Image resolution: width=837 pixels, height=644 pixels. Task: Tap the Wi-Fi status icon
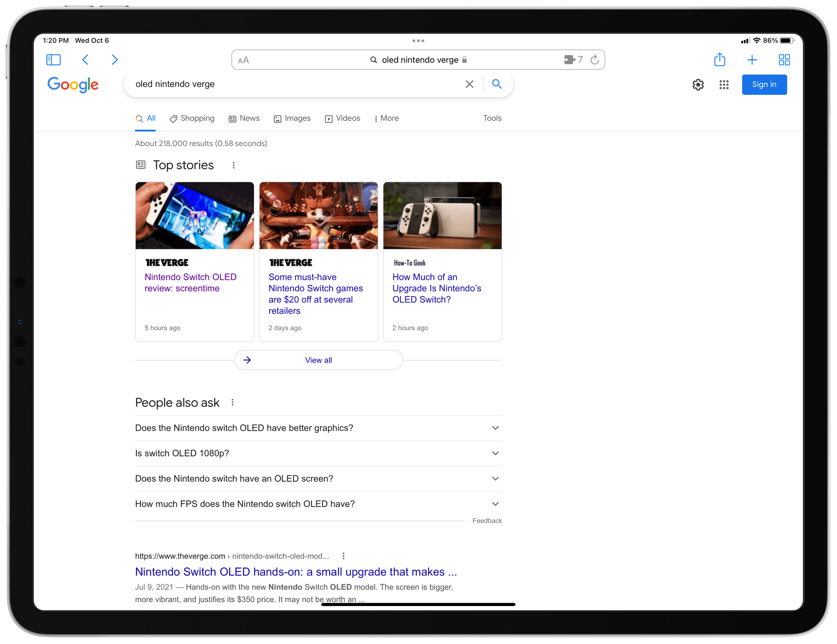757,40
